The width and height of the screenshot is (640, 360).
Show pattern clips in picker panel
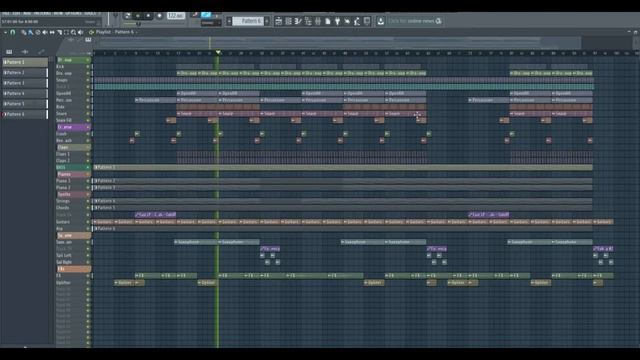click(9, 52)
